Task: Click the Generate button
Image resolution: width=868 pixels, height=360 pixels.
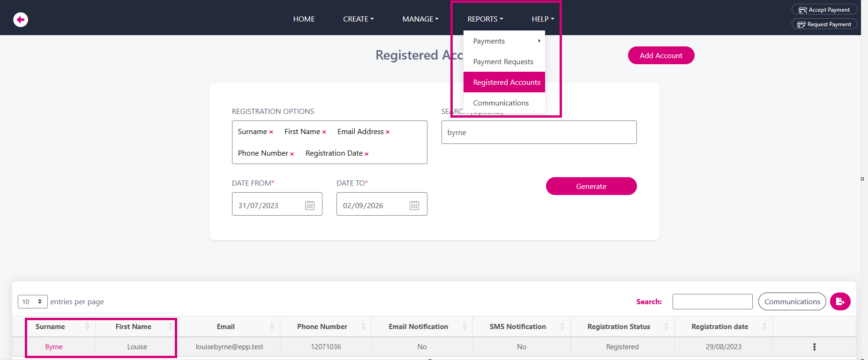Action: [591, 186]
